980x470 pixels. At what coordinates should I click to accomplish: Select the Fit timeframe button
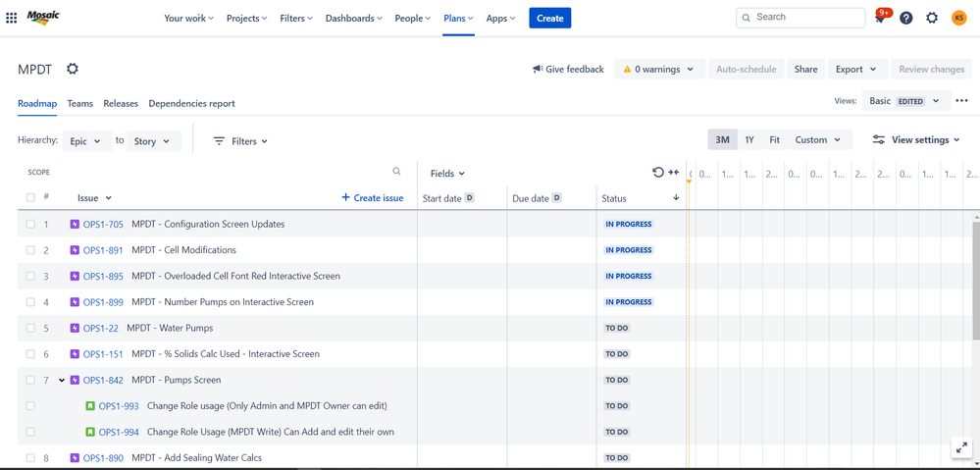[x=774, y=140]
